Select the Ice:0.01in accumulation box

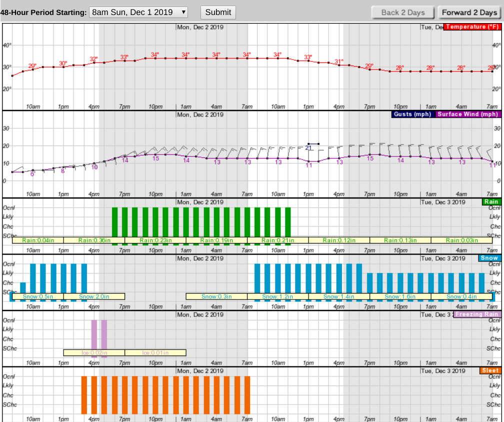coord(155,352)
